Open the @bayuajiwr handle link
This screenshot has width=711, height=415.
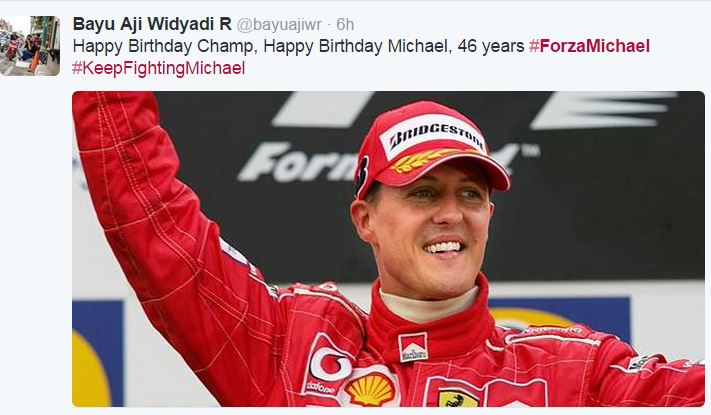point(279,25)
